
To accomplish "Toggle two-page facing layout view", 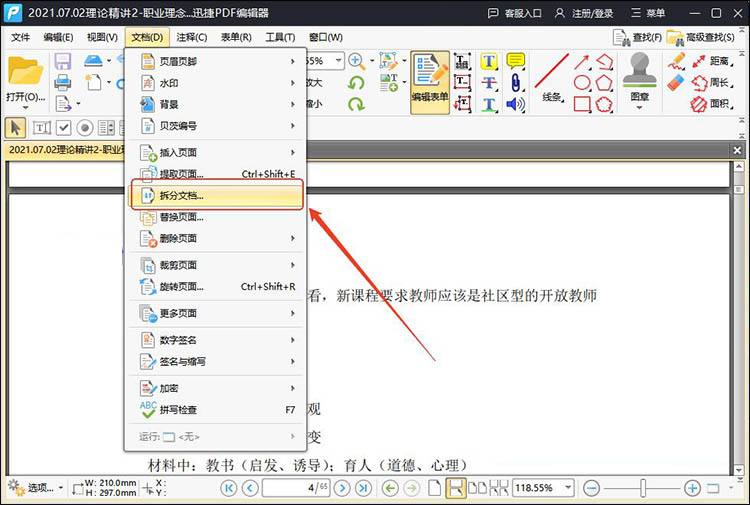I will [477, 488].
